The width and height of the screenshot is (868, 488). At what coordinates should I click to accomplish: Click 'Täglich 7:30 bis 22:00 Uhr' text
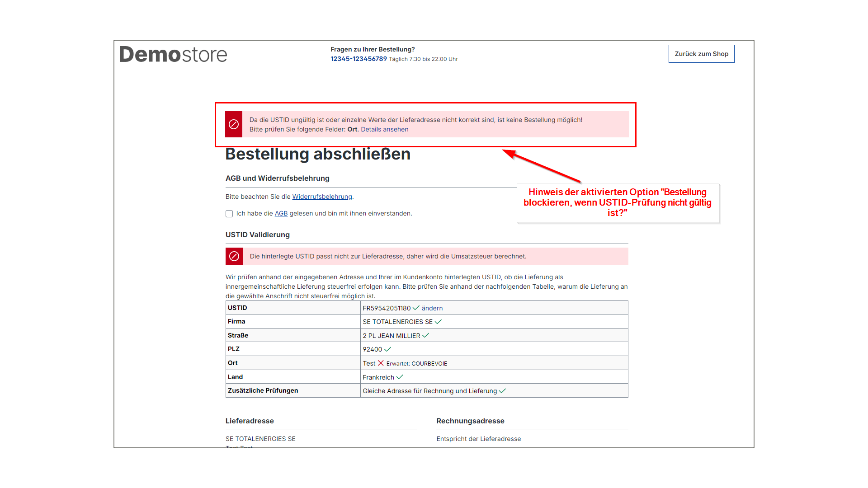point(424,59)
